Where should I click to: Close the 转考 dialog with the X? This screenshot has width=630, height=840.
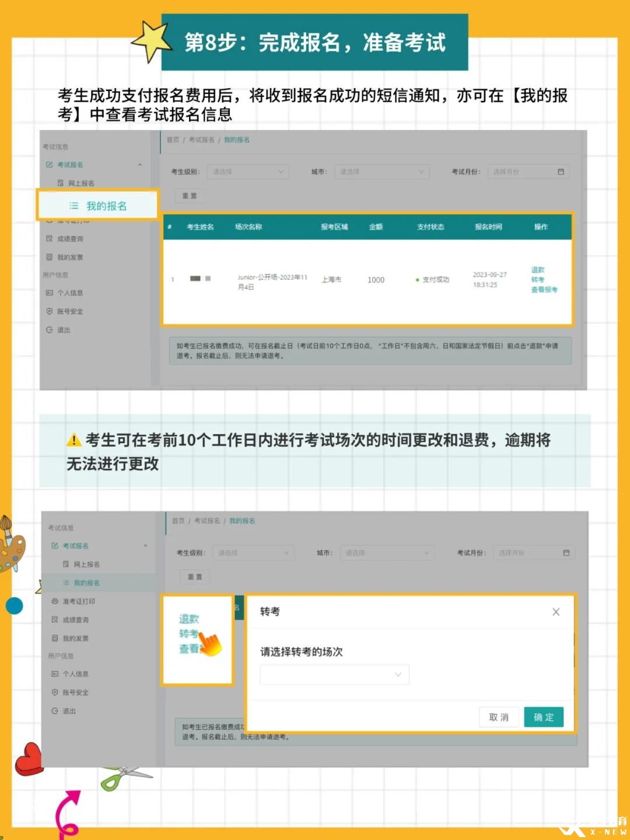pyautogui.click(x=556, y=612)
